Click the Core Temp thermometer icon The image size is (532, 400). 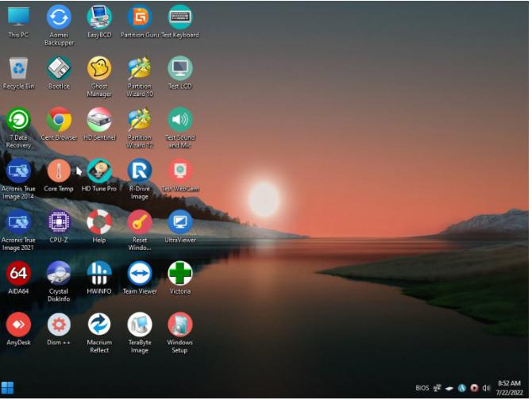[x=59, y=171]
